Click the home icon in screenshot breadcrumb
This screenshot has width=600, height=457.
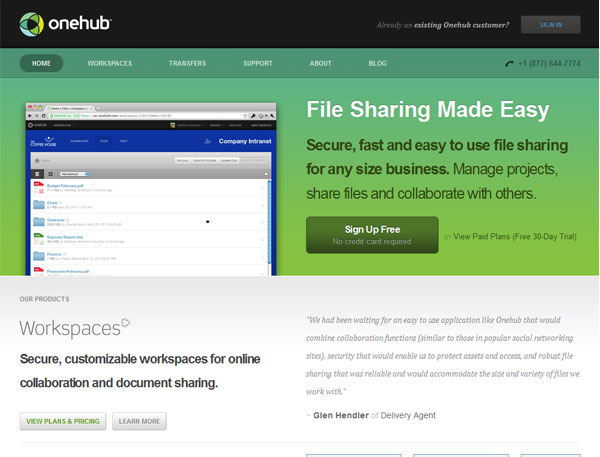(x=37, y=160)
